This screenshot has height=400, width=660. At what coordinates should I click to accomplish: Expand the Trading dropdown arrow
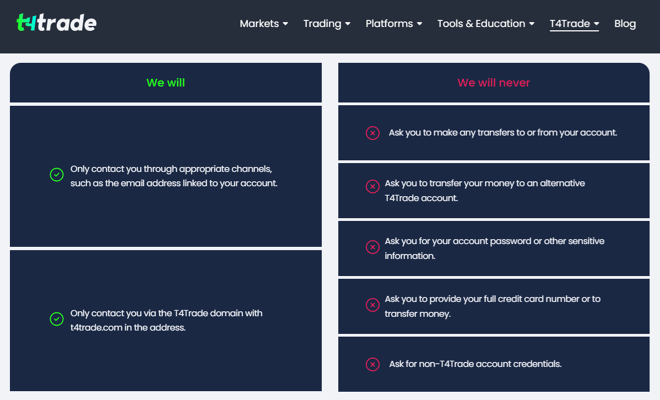348,24
